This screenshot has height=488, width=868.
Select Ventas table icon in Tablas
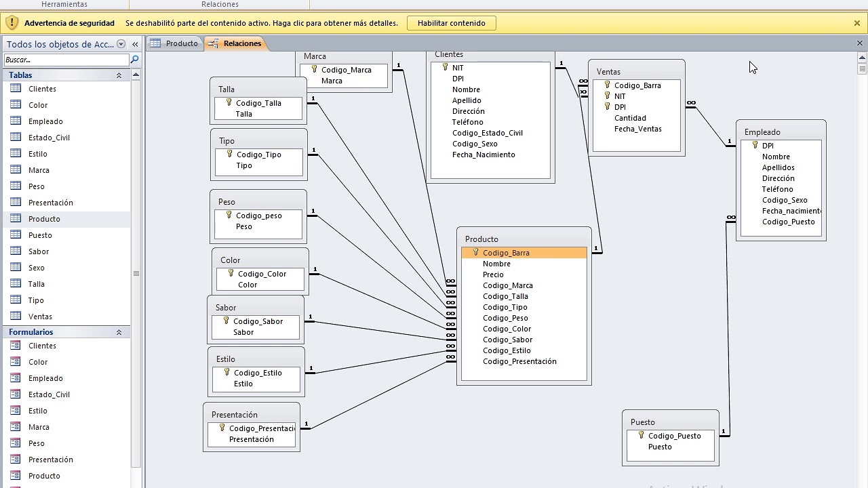16,317
